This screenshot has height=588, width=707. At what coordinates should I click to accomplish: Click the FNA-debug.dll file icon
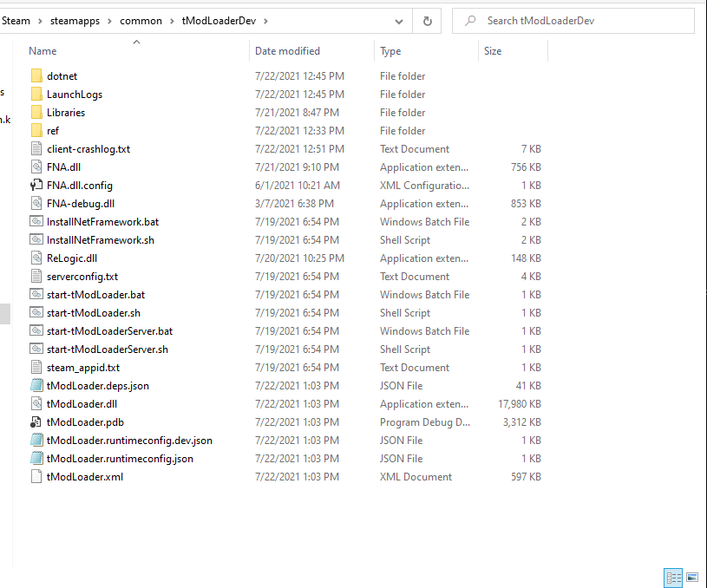pyautogui.click(x=36, y=203)
